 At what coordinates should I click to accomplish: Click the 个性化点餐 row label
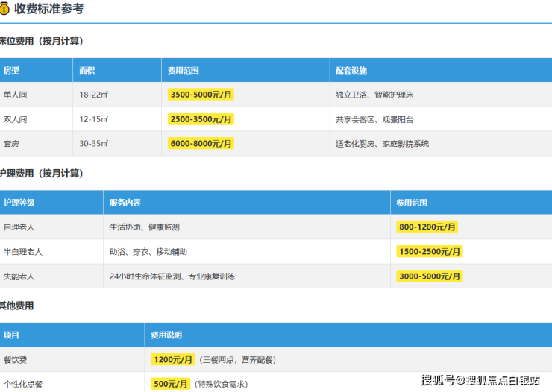tap(23, 384)
